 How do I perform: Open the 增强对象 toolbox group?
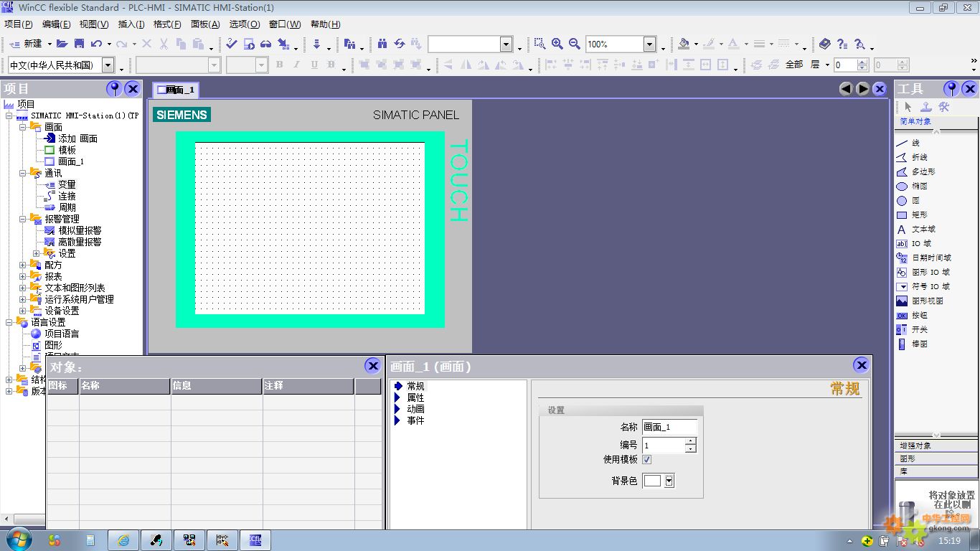(937, 446)
